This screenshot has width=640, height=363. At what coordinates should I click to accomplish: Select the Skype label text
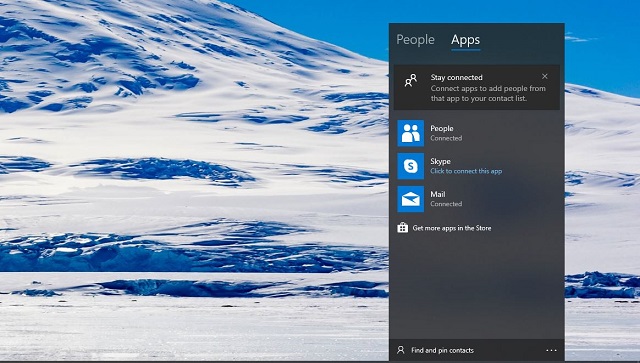tap(440, 161)
